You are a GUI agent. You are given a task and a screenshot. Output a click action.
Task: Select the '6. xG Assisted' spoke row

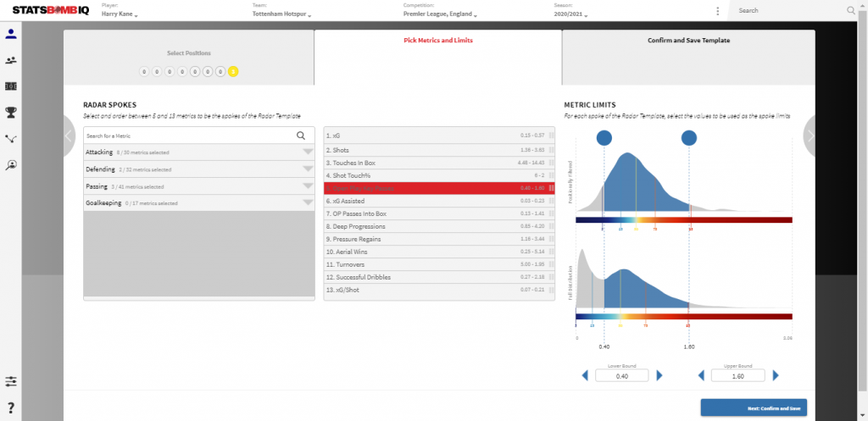pyautogui.click(x=439, y=202)
